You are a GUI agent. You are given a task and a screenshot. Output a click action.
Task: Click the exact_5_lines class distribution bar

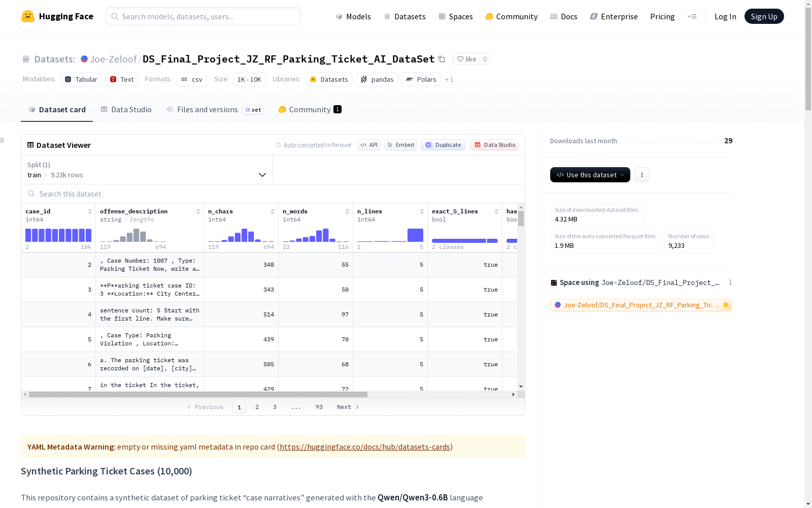point(465,240)
